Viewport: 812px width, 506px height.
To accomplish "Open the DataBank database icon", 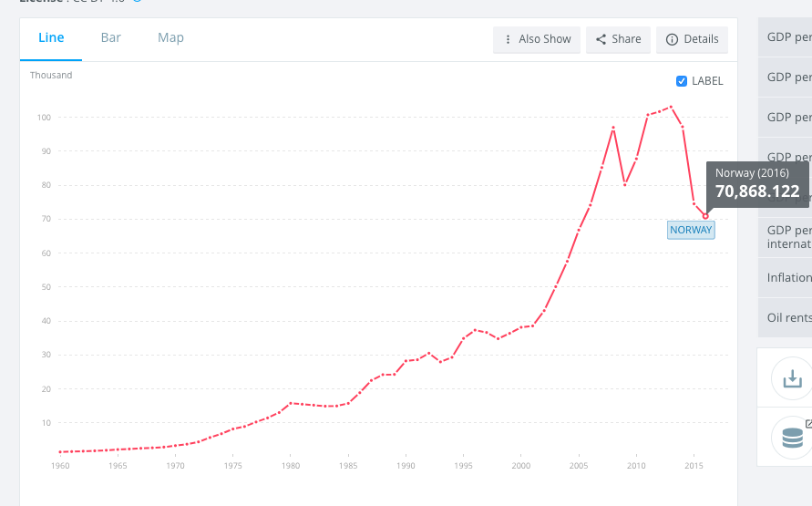I will point(792,438).
